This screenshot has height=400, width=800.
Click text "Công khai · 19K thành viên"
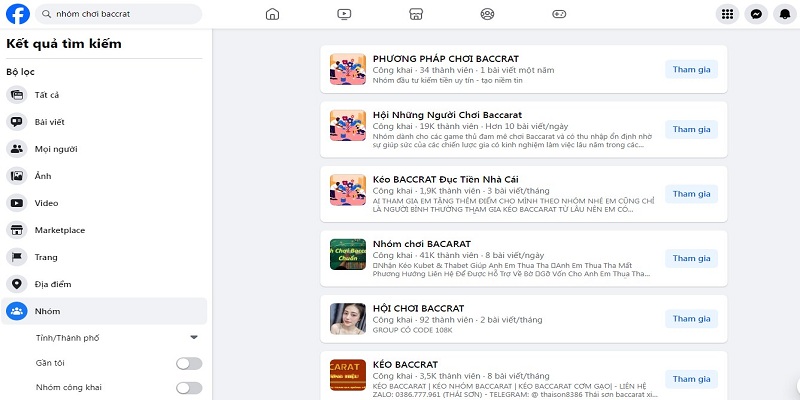point(426,126)
